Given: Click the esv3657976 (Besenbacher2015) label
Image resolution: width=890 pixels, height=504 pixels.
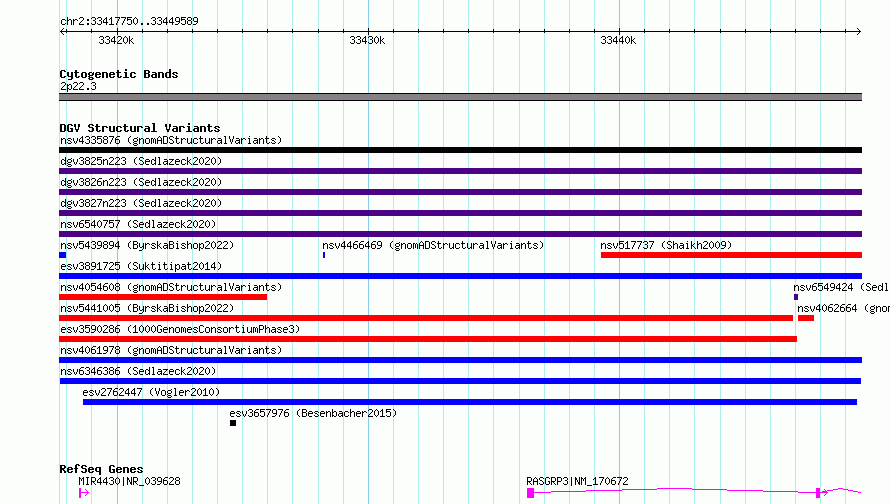Looking at the screenshot, I should pyautogui.click(x=313, y=413).
